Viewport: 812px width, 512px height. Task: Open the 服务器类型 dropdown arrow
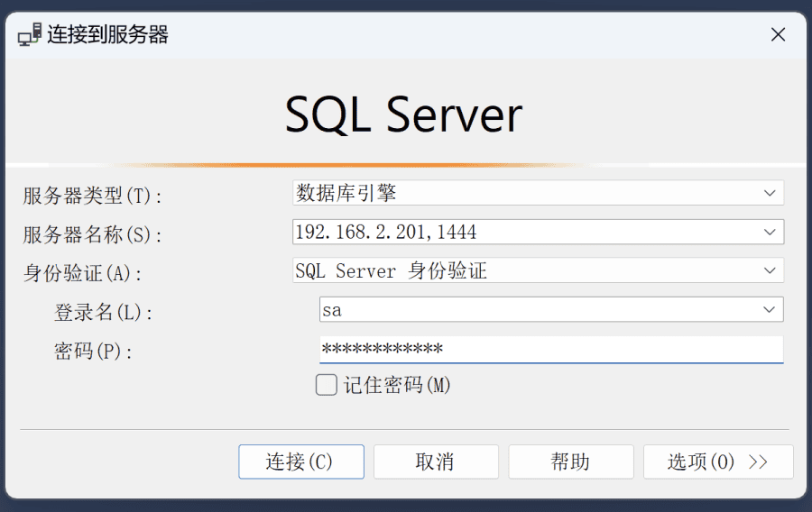tap(770, 193)
